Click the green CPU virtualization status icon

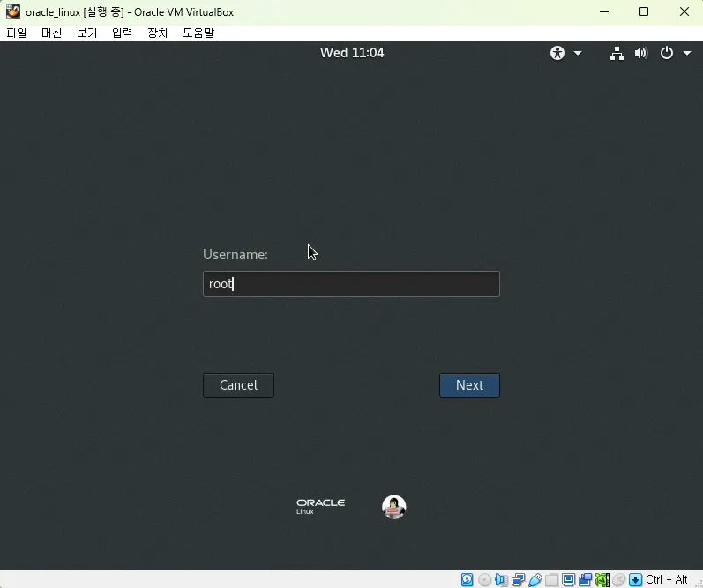602,579
